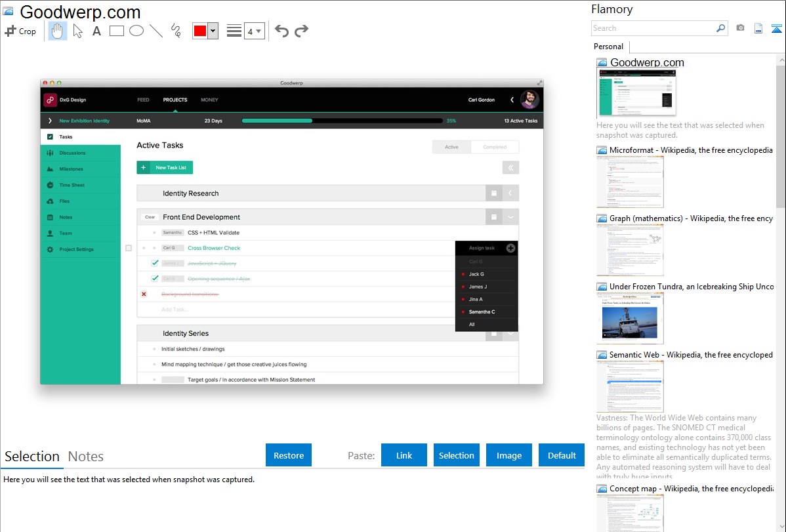Open the Goodwerp.com link in the sidebar list
Screen dimensions: 786x532
647,63
